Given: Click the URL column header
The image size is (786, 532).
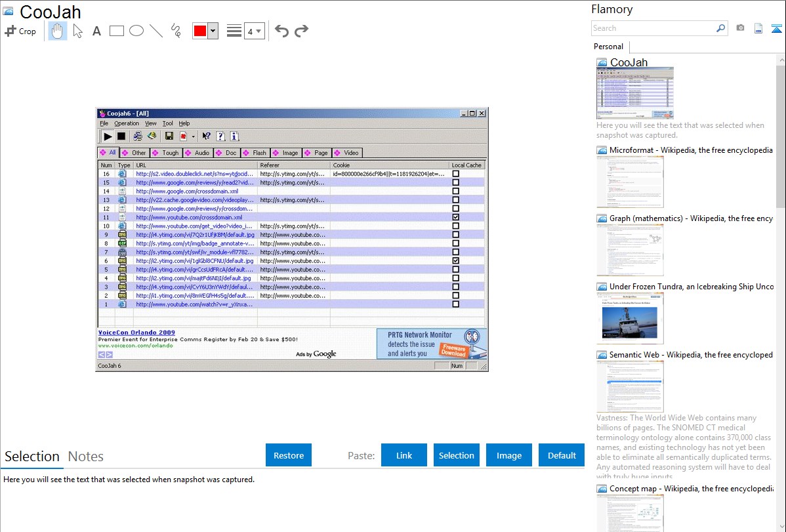Looking at the screenshot, I should tap(196, 165).
